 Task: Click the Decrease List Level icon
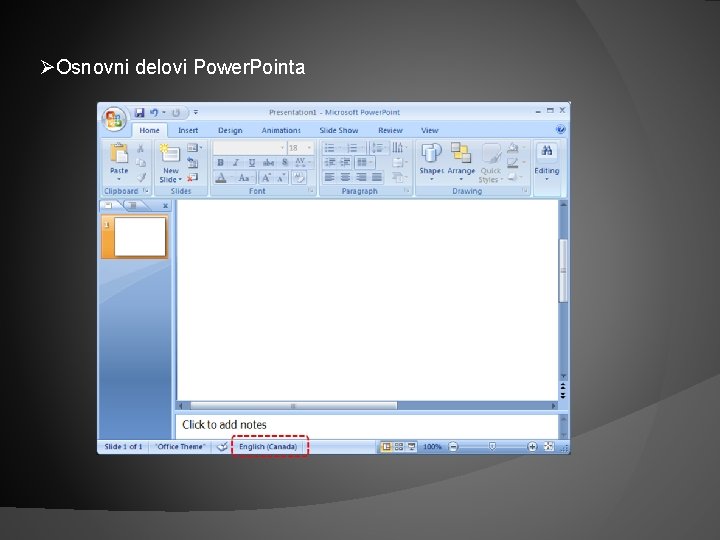330,162
